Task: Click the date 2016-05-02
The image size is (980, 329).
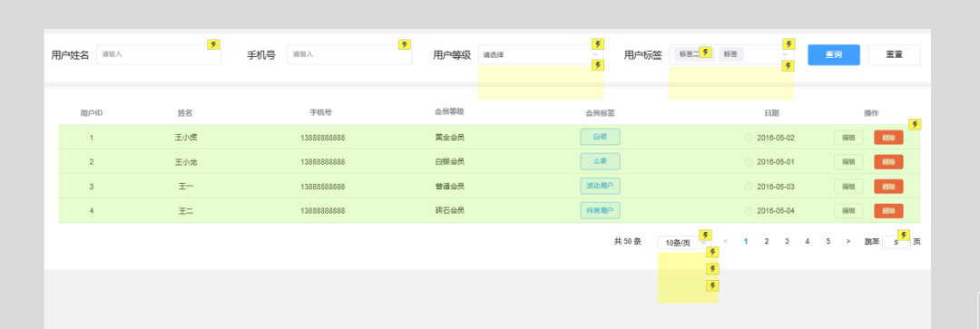Action: pos(776,138)
